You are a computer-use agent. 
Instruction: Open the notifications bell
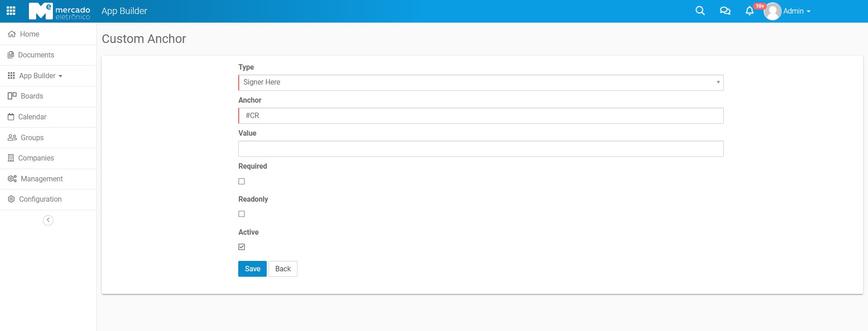click(750, 11)
